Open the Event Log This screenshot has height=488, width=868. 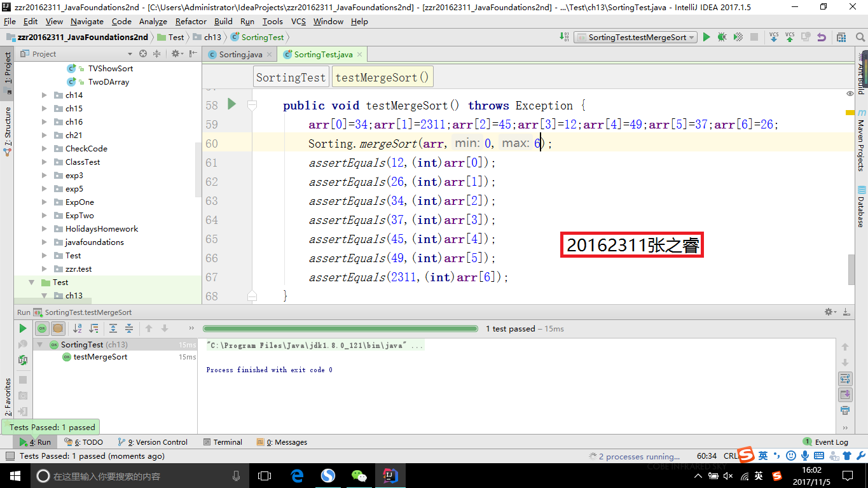tap(825, 442)
